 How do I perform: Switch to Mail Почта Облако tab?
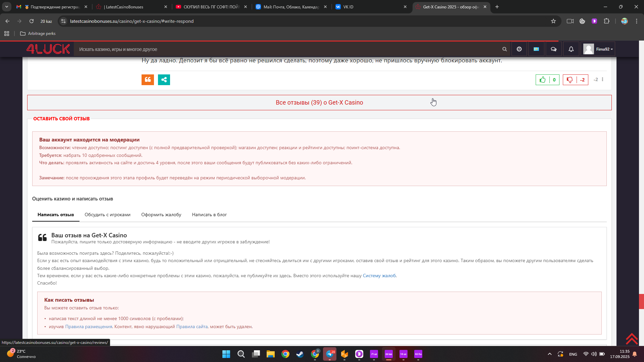(x=291, y=7)
